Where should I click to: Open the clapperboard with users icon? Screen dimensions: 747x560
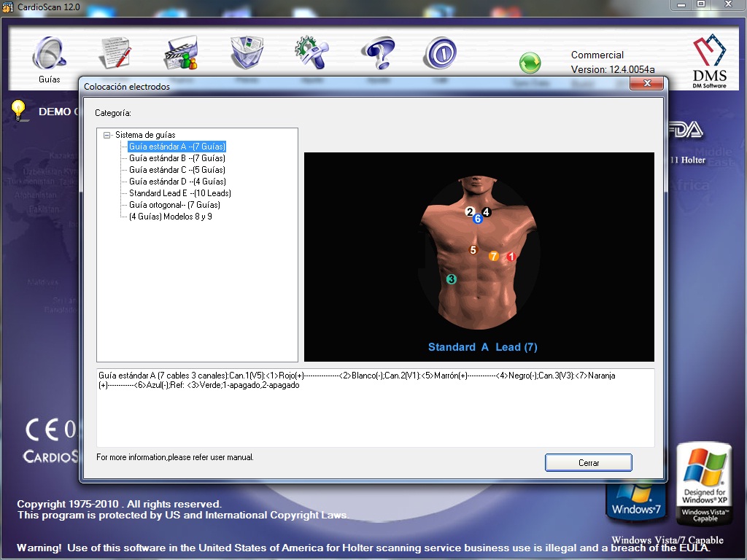click(182, 53)
